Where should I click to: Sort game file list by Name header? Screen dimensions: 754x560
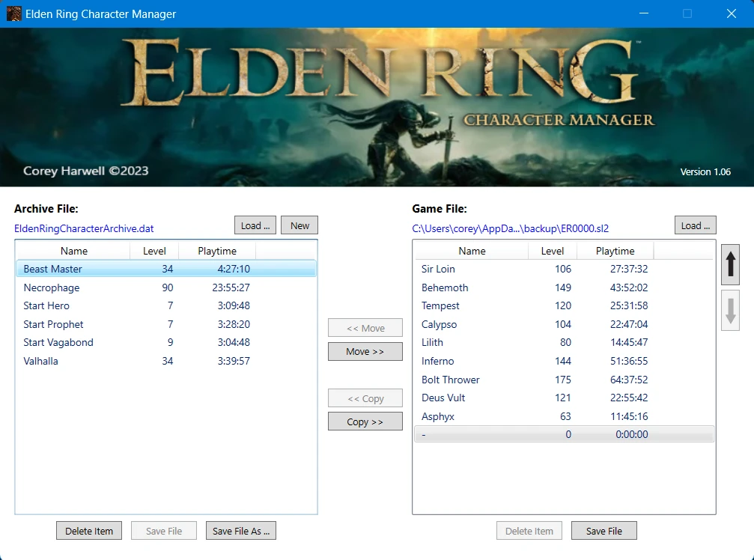(x=472, y=251)
